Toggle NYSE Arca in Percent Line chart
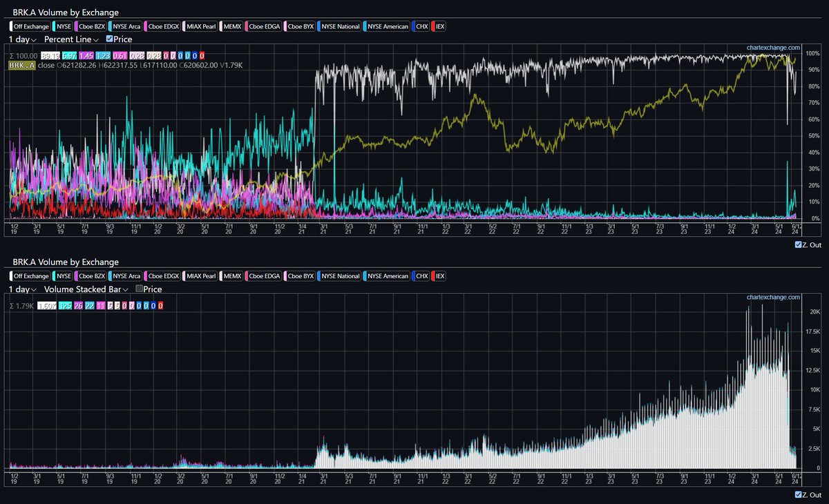Screen dimensions: 829x504 (x=124, y=26)
